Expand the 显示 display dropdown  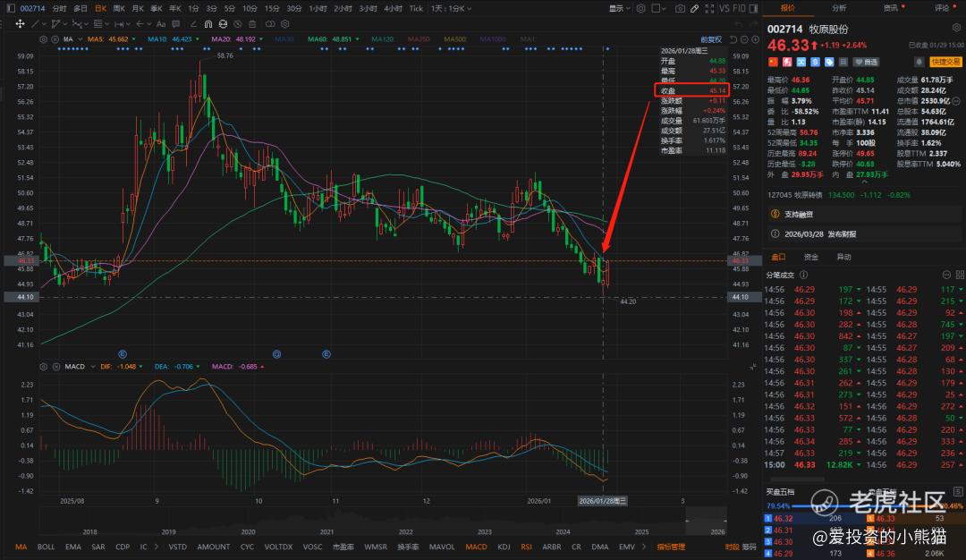pyautogui.click(x=619, y=9)
